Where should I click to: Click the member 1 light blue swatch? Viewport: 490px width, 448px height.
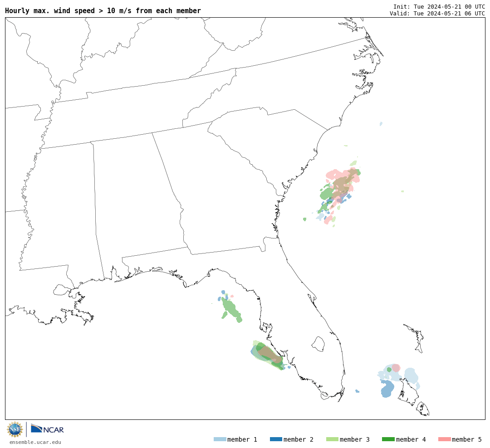220,439
